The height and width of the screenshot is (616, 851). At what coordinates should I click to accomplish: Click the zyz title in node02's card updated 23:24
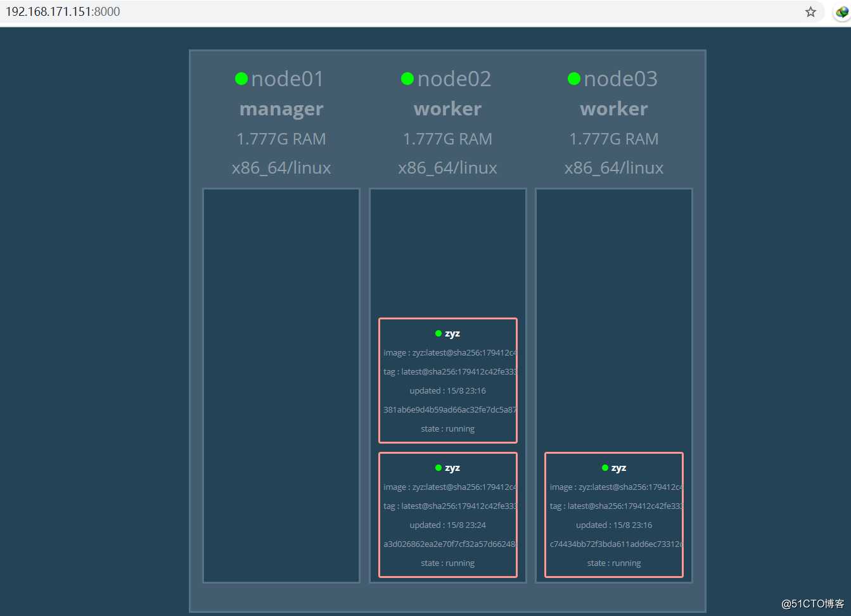(x=452, y=468)
